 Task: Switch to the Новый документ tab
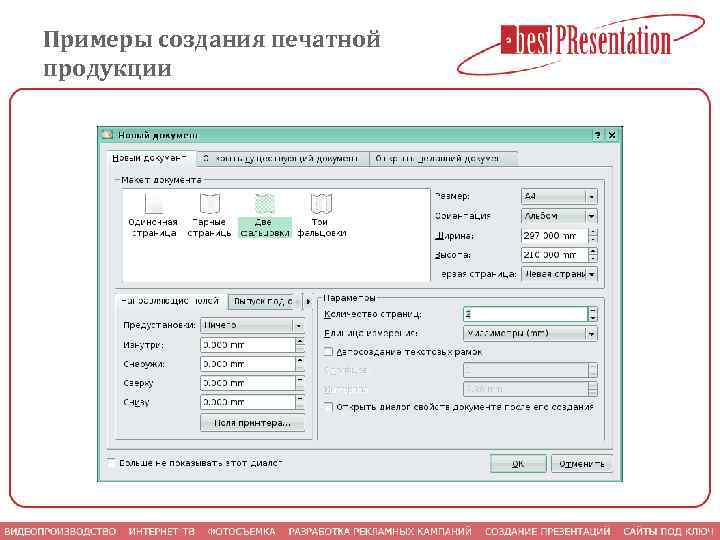coord(150,158)
